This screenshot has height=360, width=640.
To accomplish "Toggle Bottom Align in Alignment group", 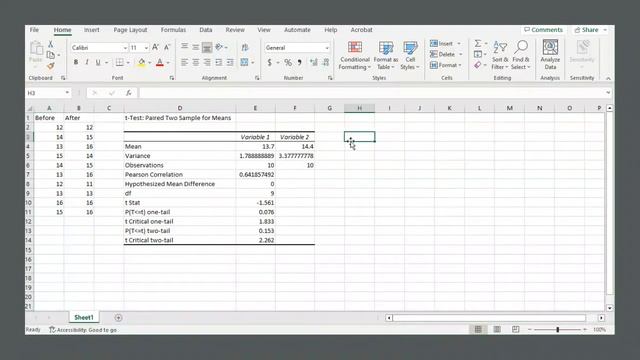I will click(207, 47).
